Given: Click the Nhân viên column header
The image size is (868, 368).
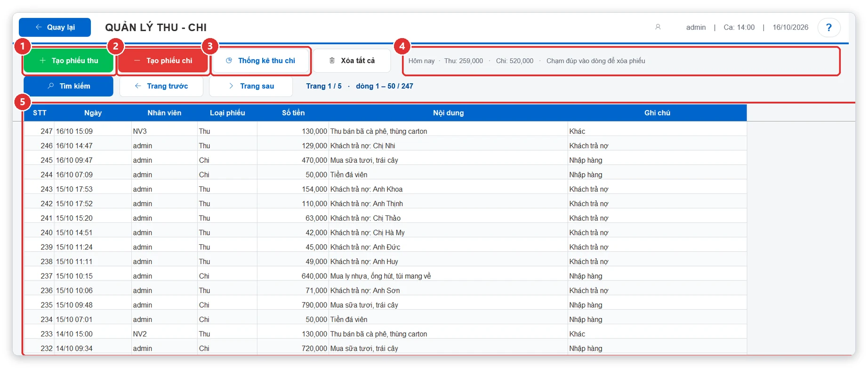Looking at the screenshot, I should pyautogui.click(x=164, y=113).
